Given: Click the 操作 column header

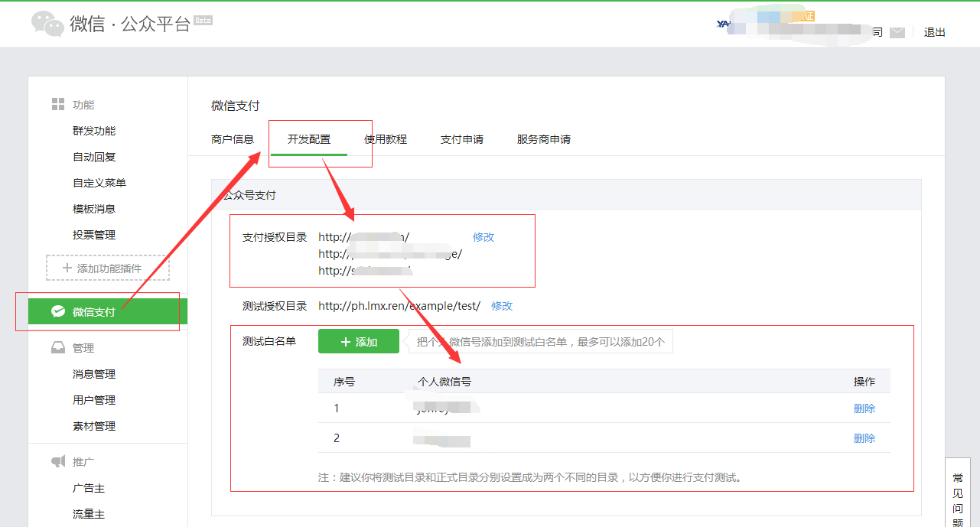Looking at the screenshot, I should pos(864,382).
